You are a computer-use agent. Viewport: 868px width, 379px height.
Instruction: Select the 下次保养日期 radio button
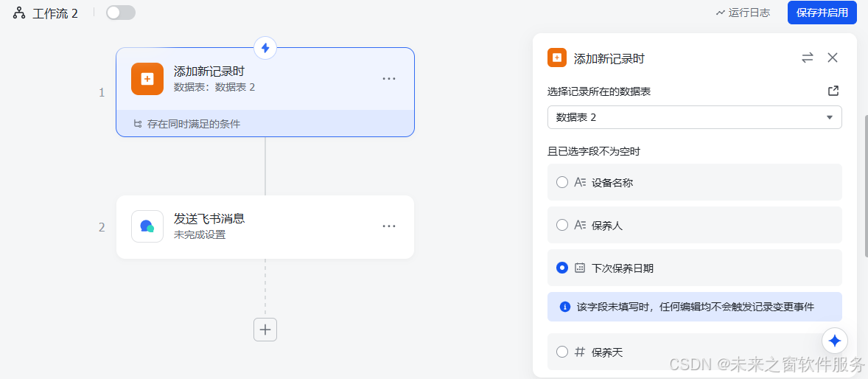coord(562,268)
